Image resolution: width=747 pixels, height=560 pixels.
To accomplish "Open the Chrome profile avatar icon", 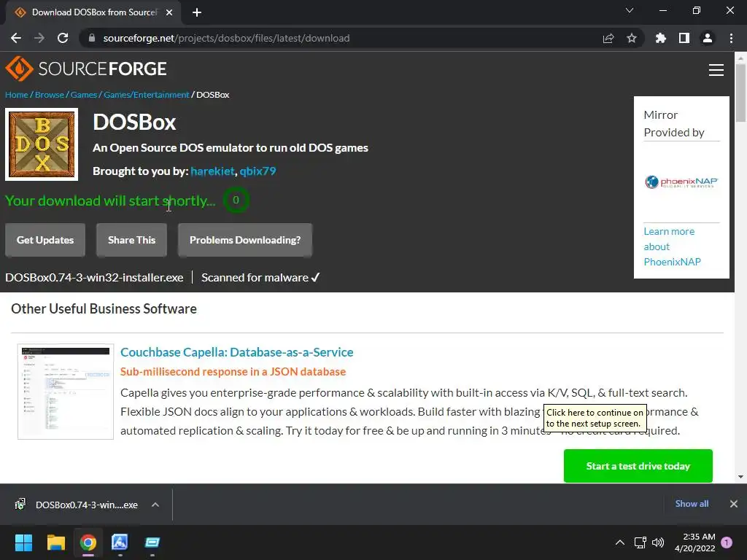I will click(708, 38).
